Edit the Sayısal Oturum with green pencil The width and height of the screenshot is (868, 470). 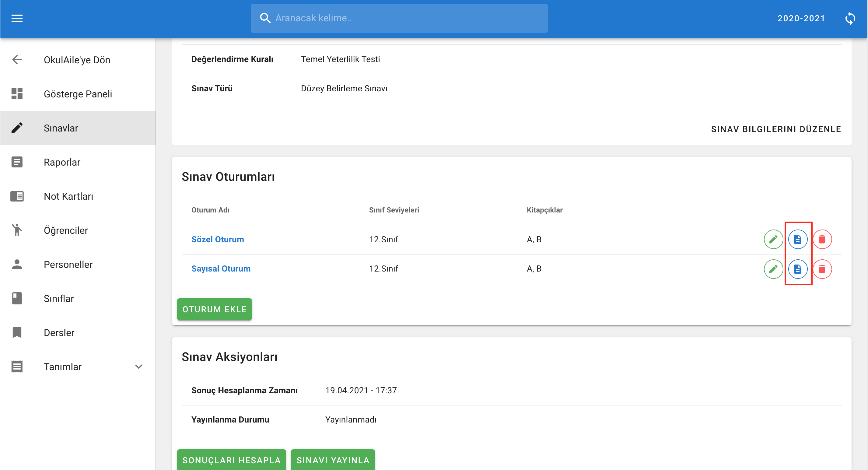tap(773, 269)
